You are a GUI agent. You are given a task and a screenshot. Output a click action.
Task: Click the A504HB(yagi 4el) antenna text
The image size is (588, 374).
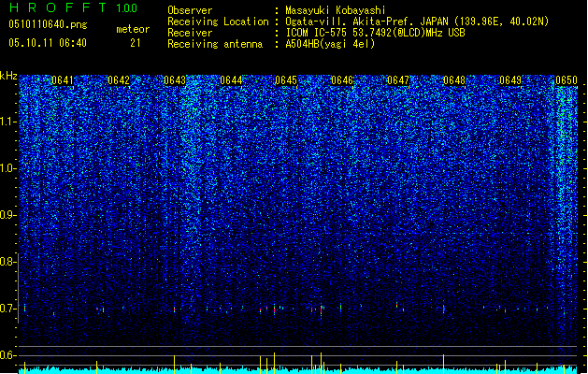tap(330, 44)
